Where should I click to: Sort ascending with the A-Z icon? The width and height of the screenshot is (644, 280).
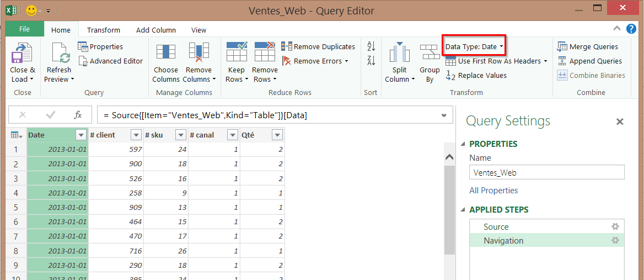pos(371,47)
